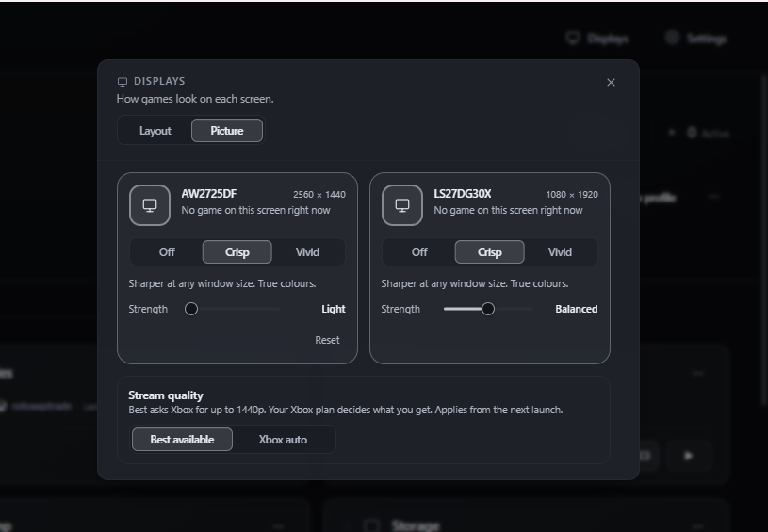Turn Off picture mode for LS27DG30X
Viewport: 768px width, 532px height.
point(419,252)
